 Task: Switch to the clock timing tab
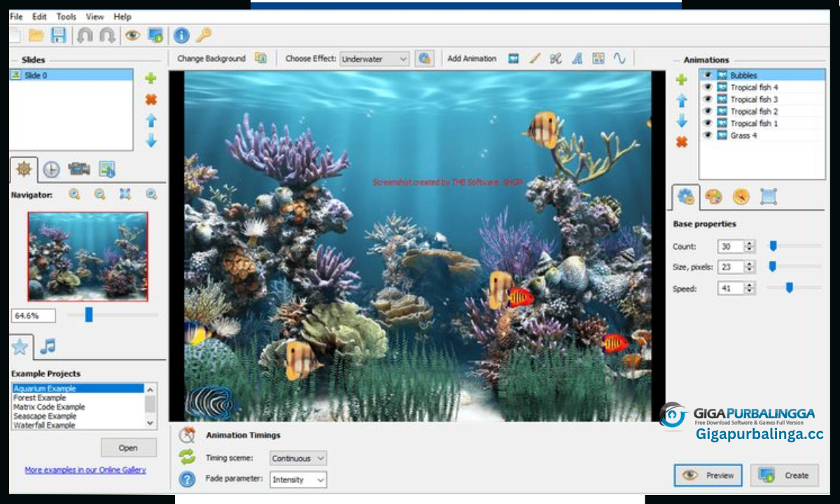tap(51, 169)
